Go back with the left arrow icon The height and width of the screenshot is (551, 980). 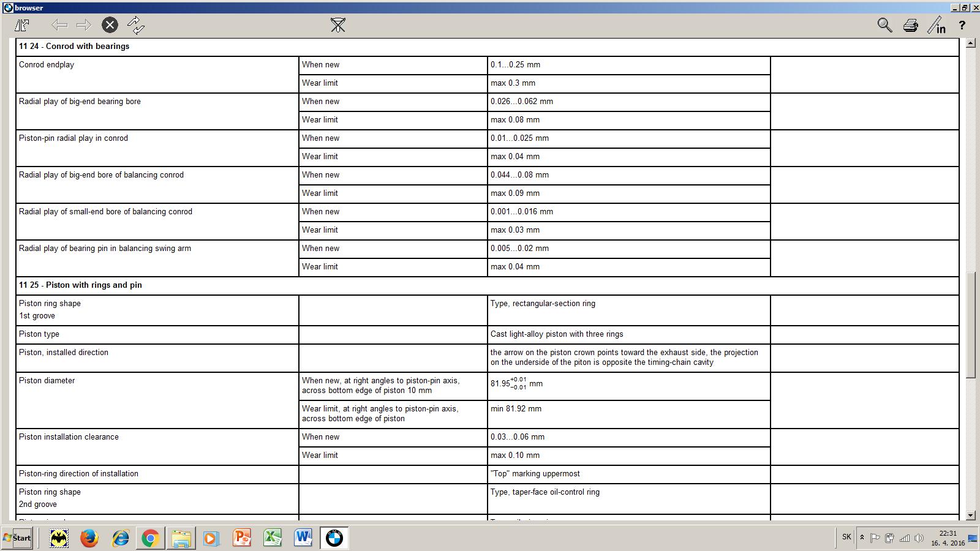(59, 25)
